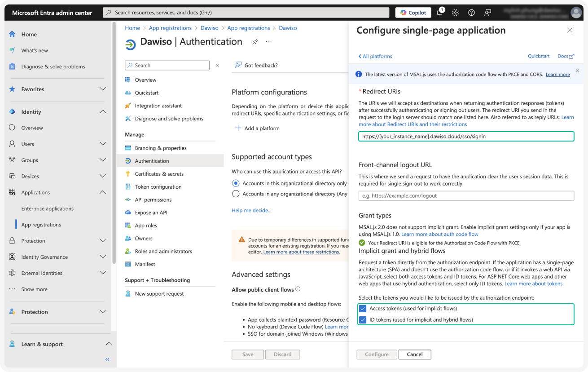Click the account avatar picture
Screen dimensions: 588x372
(576, 13)
